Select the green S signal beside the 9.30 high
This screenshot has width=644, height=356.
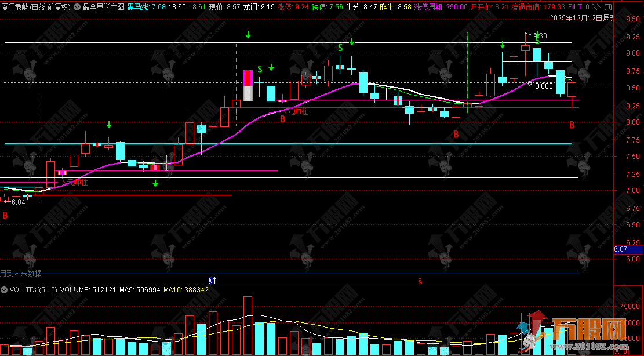pyautogui.click(x=537, y=41)
